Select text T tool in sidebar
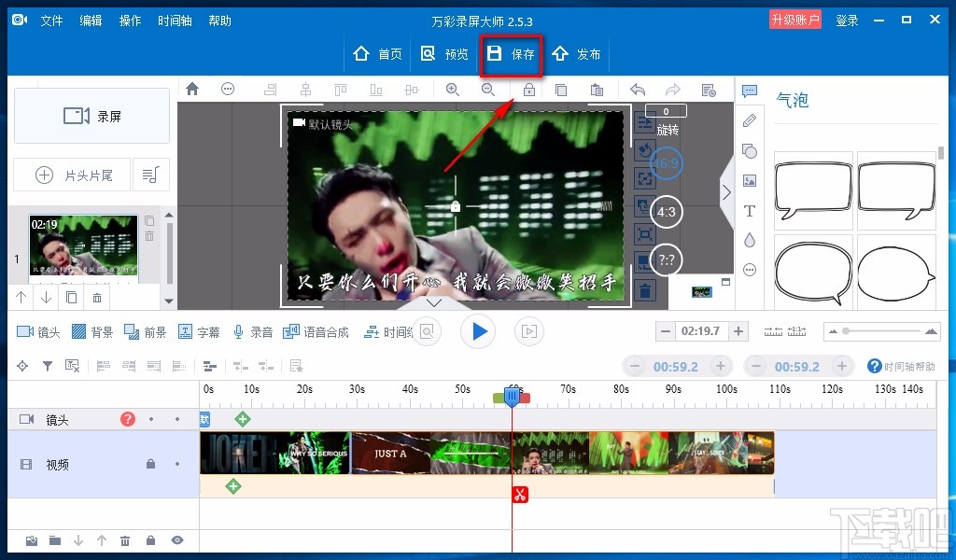The height and width of the screenshot is (560, 956). tap(750, 211)
